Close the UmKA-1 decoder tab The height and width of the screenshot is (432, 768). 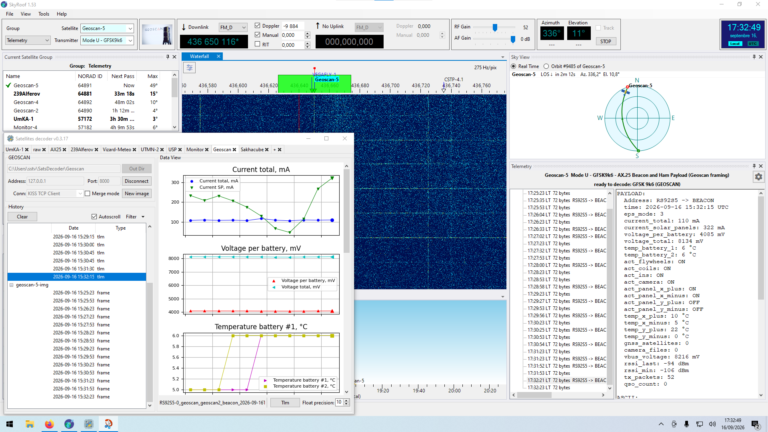(x=26, y=149)
